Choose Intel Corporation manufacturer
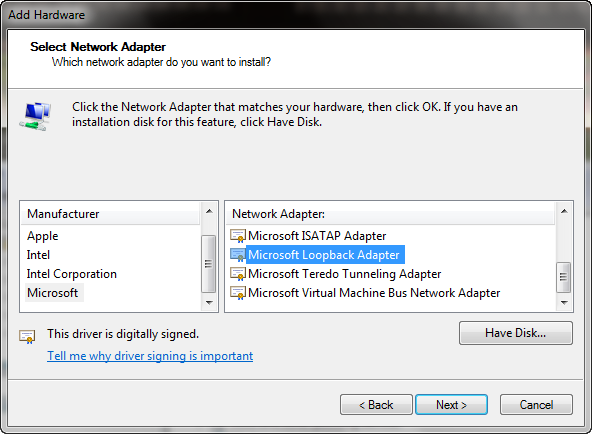The width and height of the screenshot is (592, 434). 72,274
